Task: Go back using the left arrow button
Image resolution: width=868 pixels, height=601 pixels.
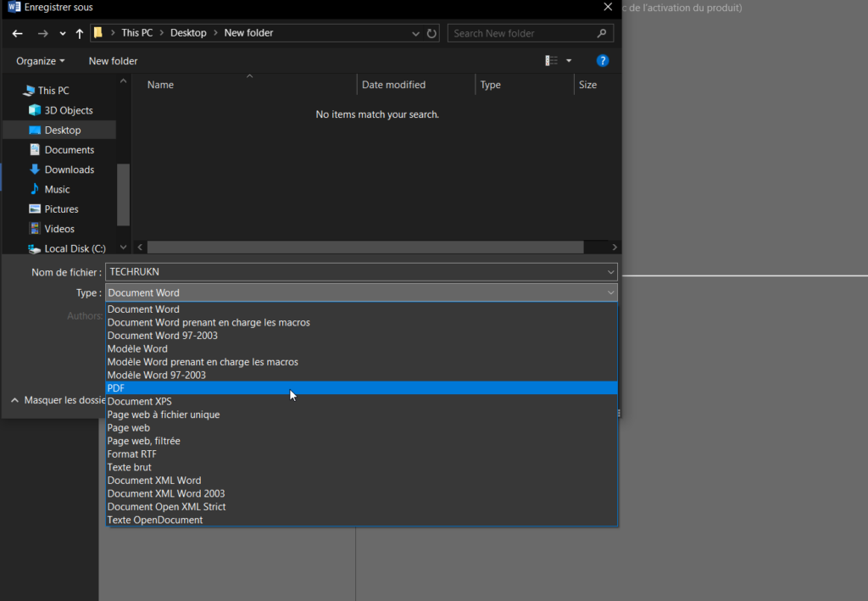Action: [x=18, y=34]
